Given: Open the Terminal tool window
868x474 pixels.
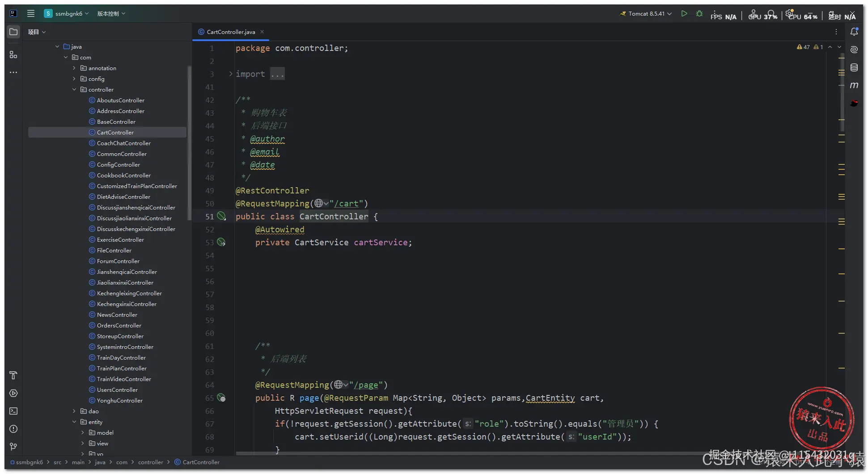Looking at the screenshot, I should (13, 411).
